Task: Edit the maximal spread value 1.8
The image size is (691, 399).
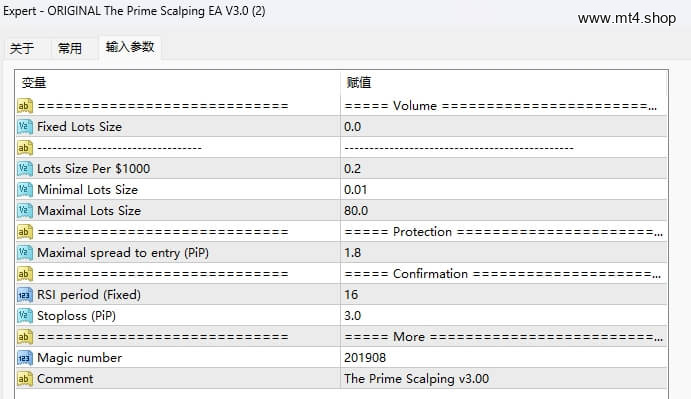Action: tap(353, 253)
